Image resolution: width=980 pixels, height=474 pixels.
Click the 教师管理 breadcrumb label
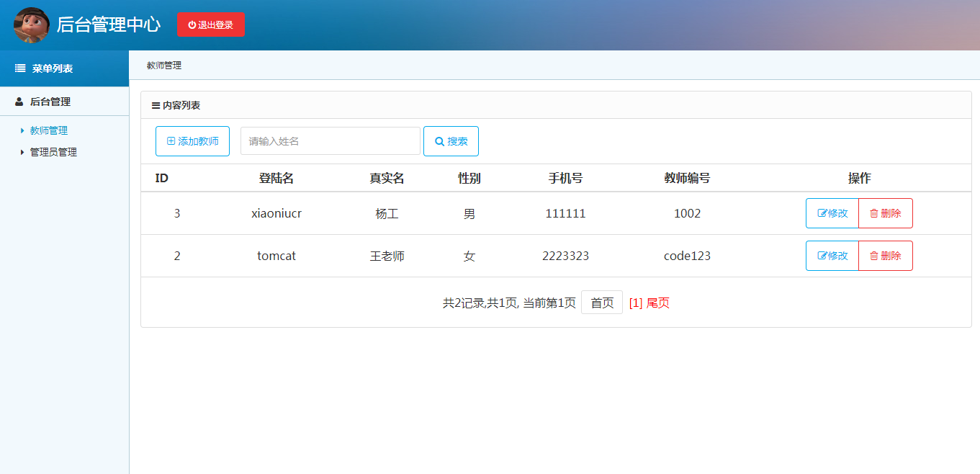tap(164, 65)
